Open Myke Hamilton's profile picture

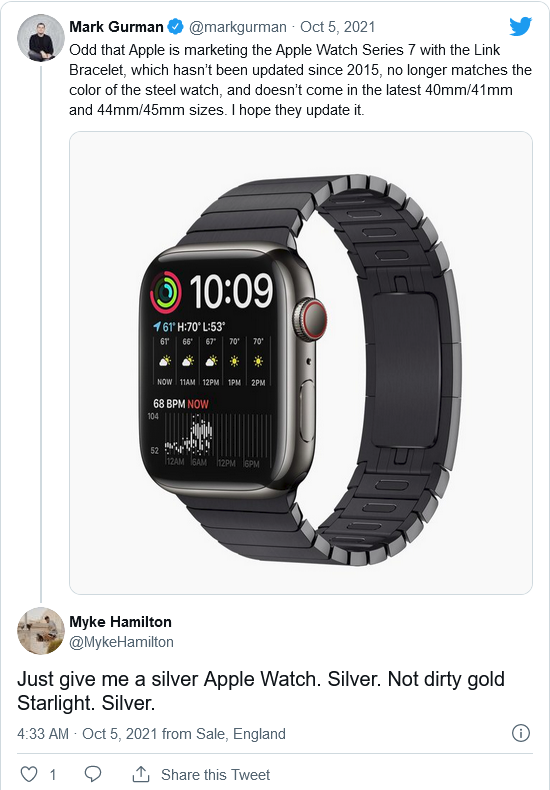click(41, 631)
